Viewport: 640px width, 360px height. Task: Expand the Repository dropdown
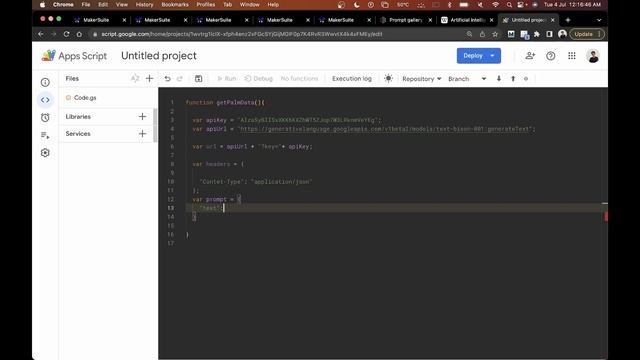click(x=422, y=79)
